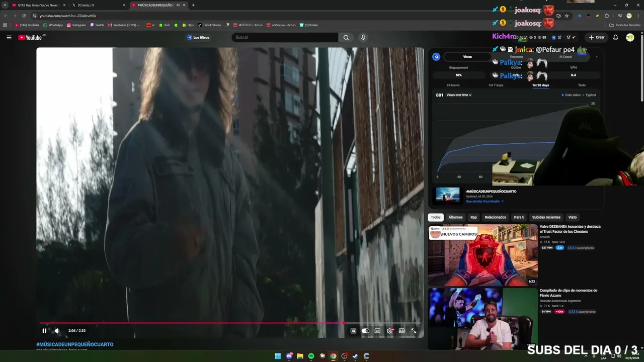
Task: Go back to the previous page
Action: [6, 16]
